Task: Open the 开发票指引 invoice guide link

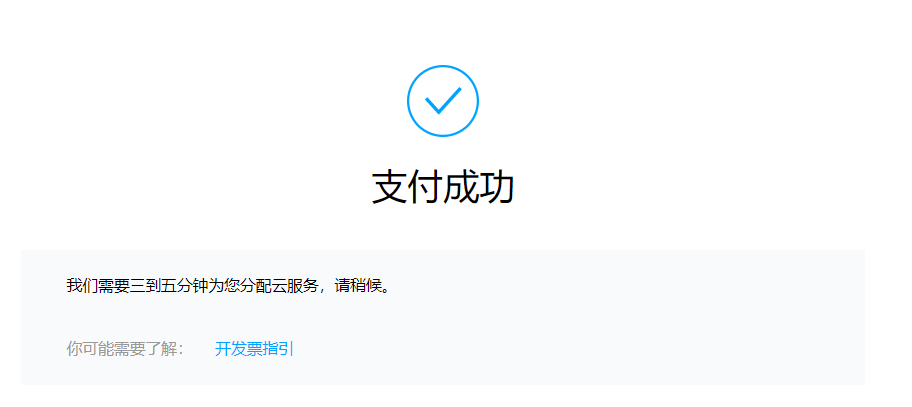Action: [x=254, y=349]
